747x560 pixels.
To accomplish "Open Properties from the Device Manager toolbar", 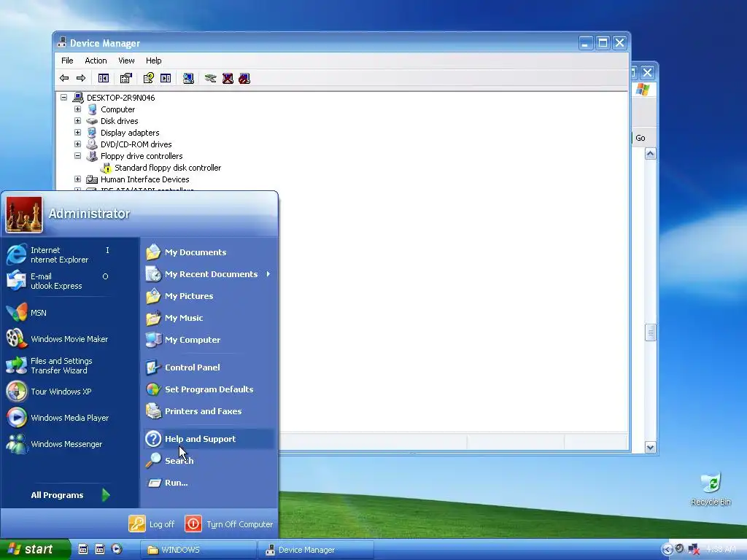I will [x=125, y=78].
